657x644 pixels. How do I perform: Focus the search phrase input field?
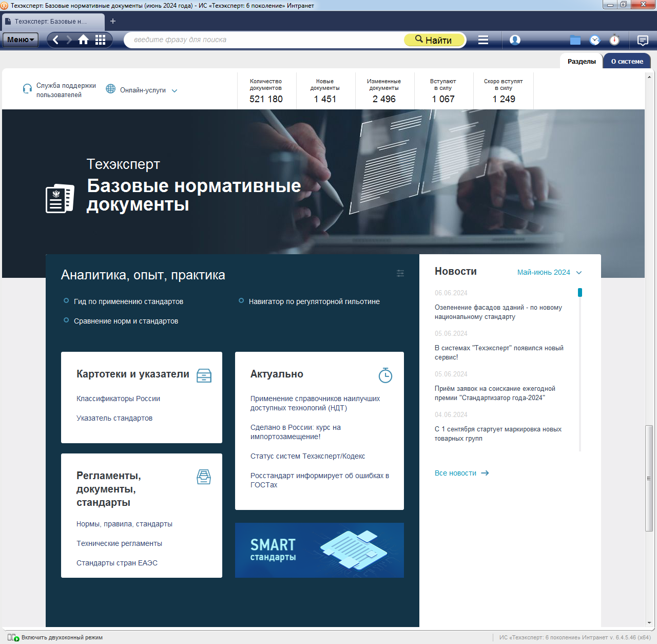[x=264, y=40]
